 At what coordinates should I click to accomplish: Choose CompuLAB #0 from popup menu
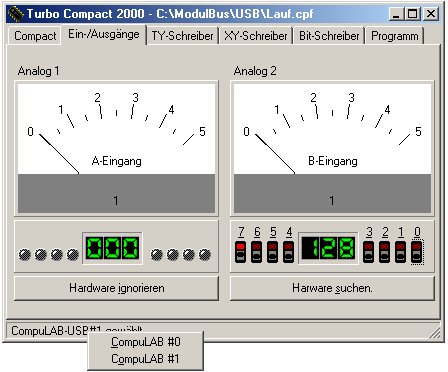point(146,342)
